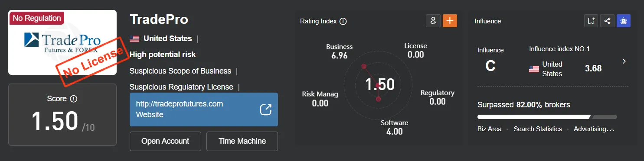Click the United States country name text
644x161 pixels.
(168, 39)
